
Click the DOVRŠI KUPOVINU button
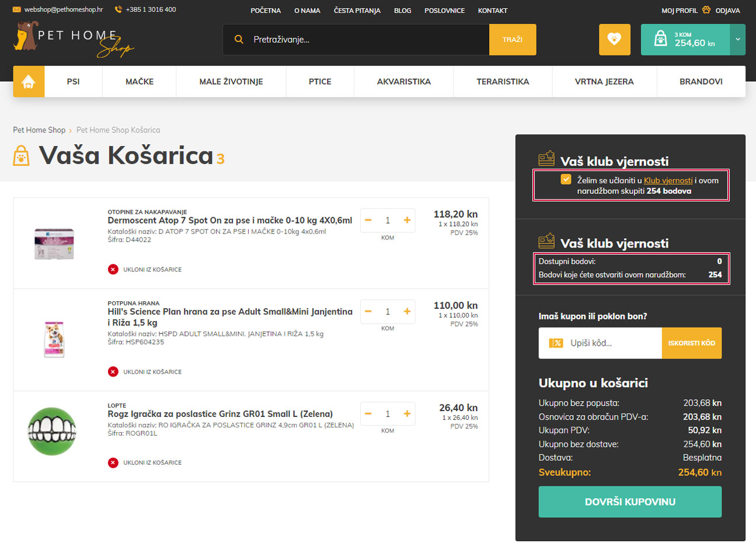click(630, 502)
